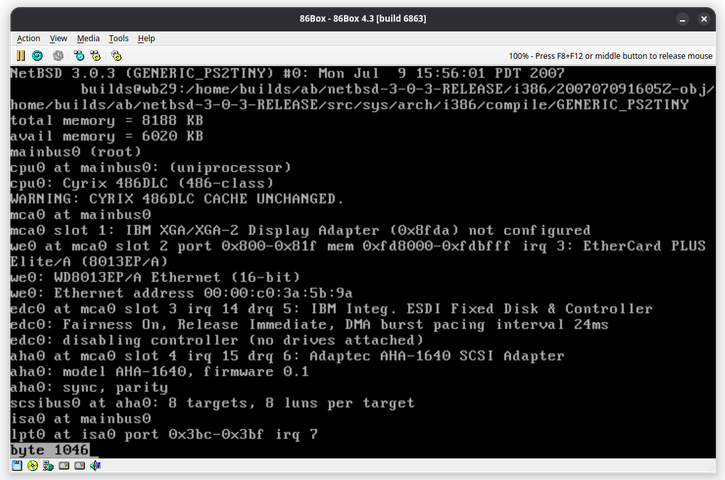Click the 86Box 4.3 build 6863 title bar
This screenshot has width=725, height=480.
362,19
